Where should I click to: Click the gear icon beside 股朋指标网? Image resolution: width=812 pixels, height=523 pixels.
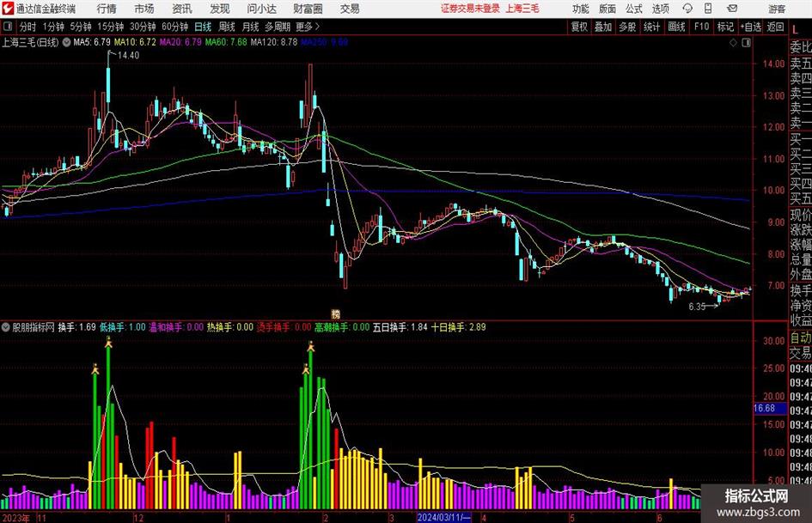point(6,327)
